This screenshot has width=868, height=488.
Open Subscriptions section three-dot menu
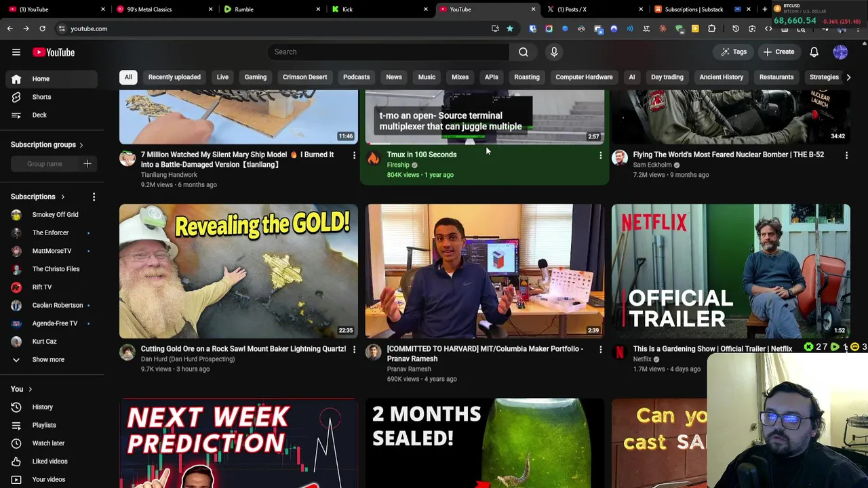(x=94, y=197)
